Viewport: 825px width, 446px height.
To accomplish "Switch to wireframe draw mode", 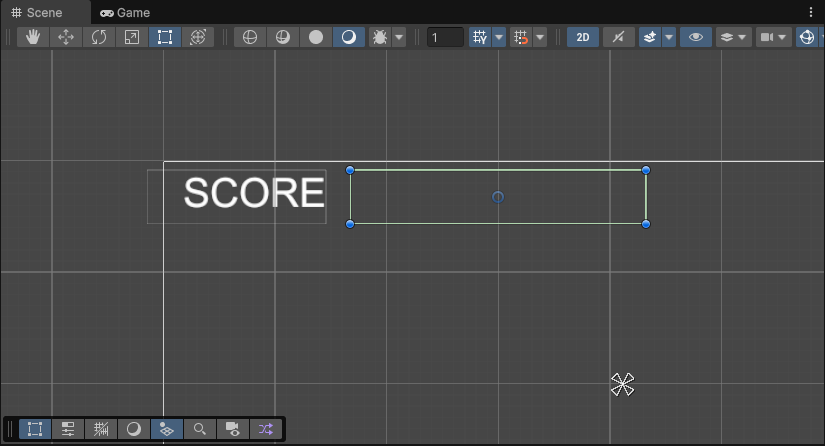I will coord(250,37).
